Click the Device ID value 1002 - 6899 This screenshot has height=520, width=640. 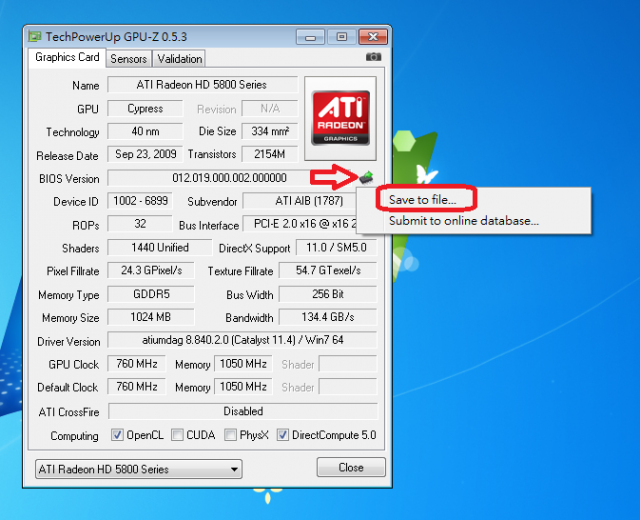(140, 201)
